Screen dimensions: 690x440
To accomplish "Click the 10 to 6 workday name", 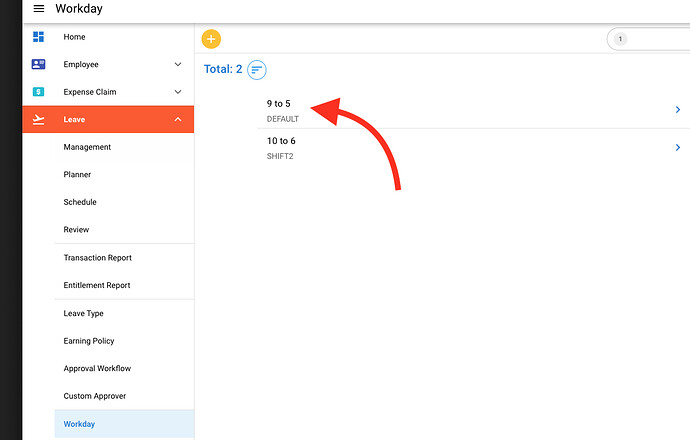I will (x=281, y=141).
